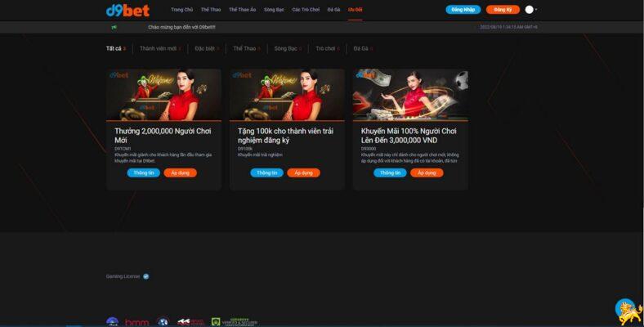Click the GoDaddy Verified & Secured badge
The image size is (644, 327).
[x=235, y=322]
